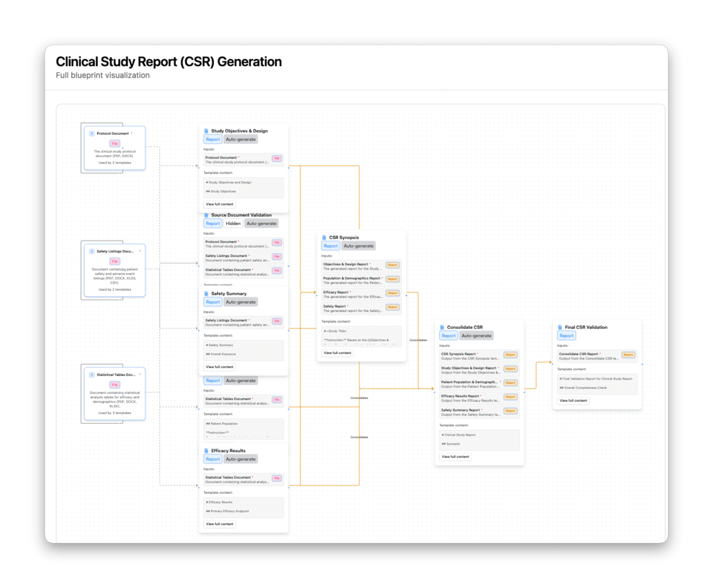Select the Report tag on Final CSR Validation
The width and height of the screenshot is (713, 588).
[x=566, y=336]
